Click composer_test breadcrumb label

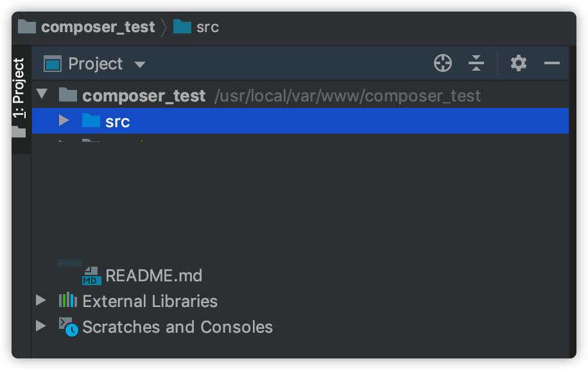[x=98, y=27]
